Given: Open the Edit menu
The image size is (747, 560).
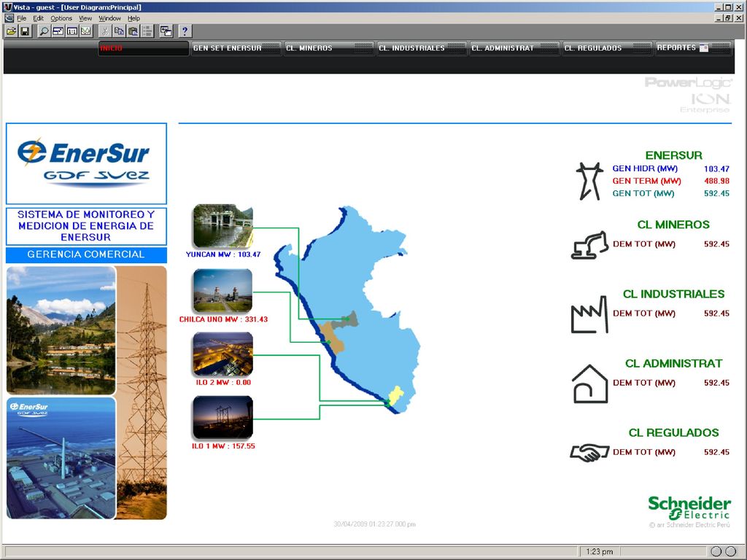Looking at the screenshot, I should (x=38, y=18).
